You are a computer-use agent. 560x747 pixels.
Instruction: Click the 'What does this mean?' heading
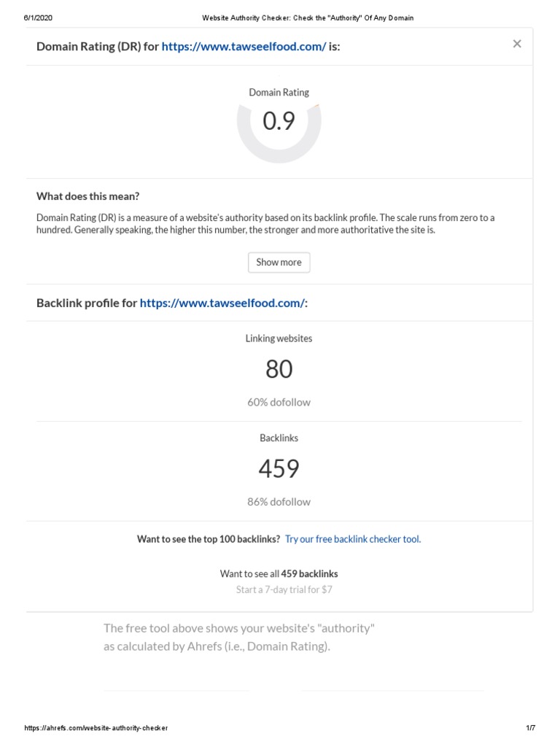coord(88,196)
